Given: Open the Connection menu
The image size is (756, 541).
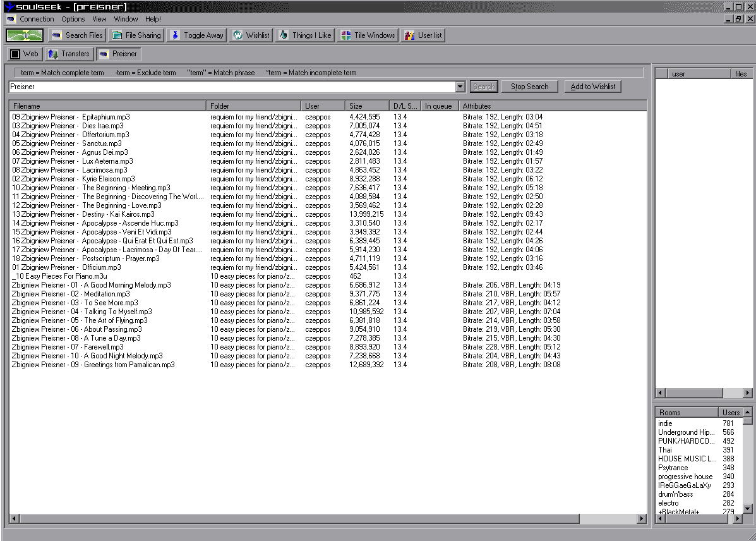Looking at the screenshot, I should pyautogui.click(x=37, y=19).
